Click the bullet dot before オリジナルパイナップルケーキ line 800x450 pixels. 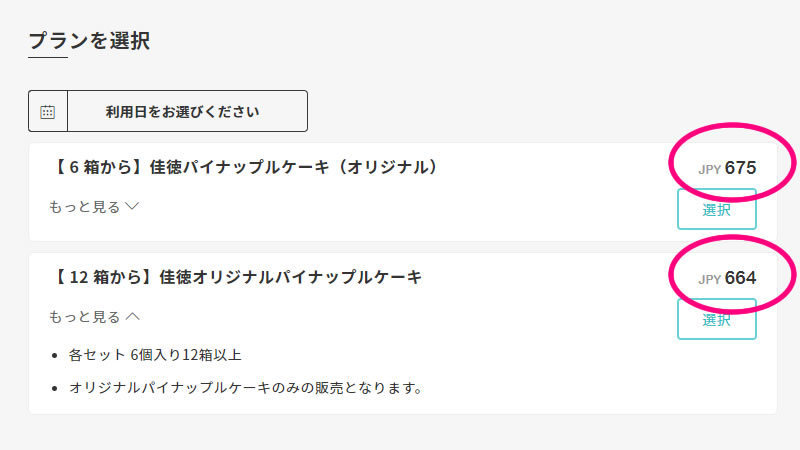click(55, 389)
